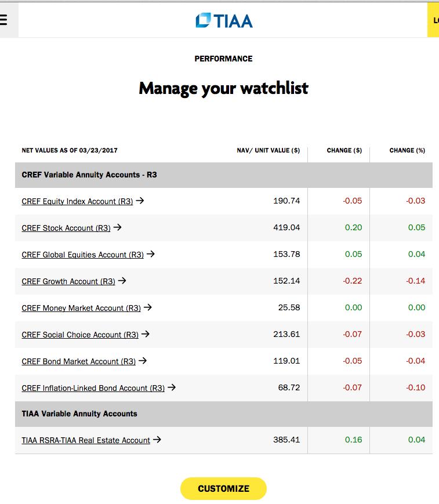Select NAV value 419.04
This screenshot has height=504, width=439.
click(x=286, y=227)
